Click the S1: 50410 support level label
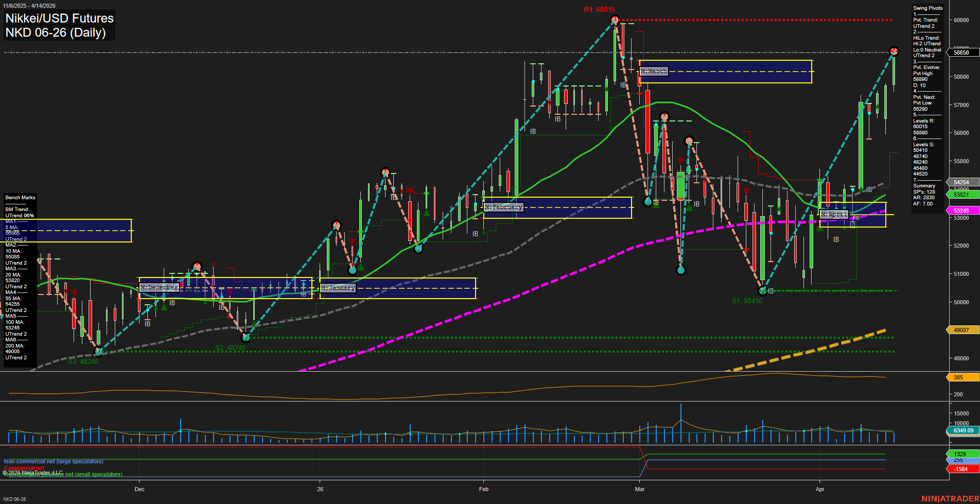This screenshot has height=504, width=980. [x=747, y=301]
